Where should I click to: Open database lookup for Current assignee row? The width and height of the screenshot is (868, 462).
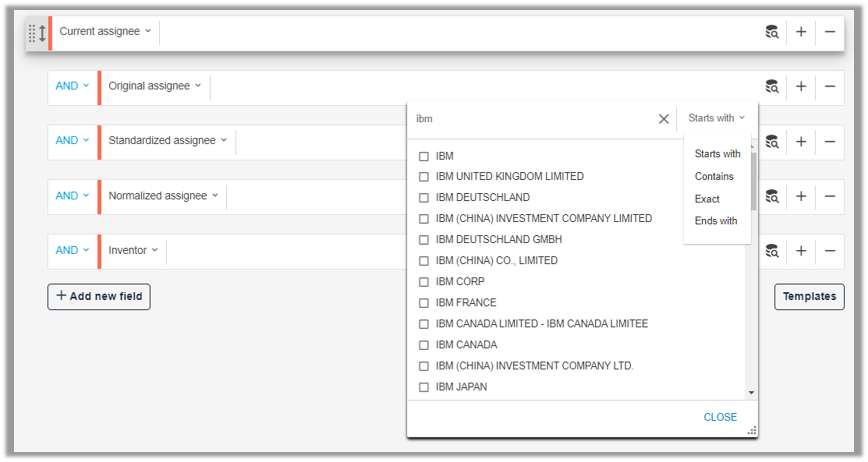pyautogui.click(x=772, y=32)
